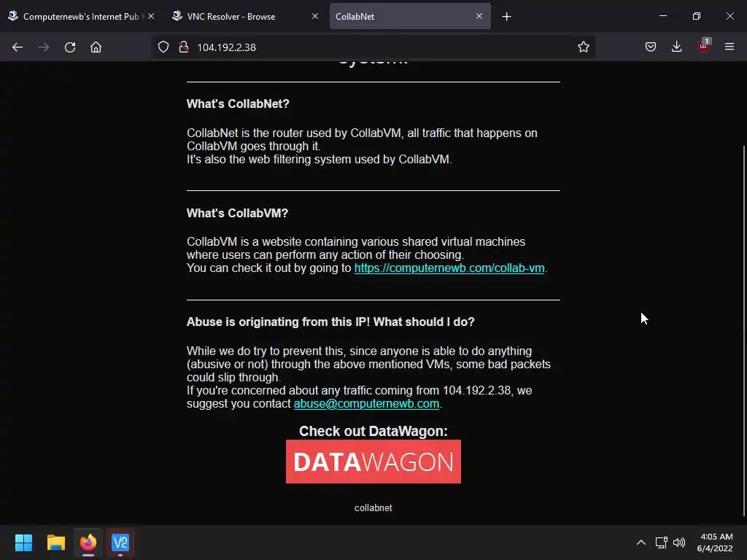Show hidden system tray icons

pyautogui.click(x=641, y=542)
